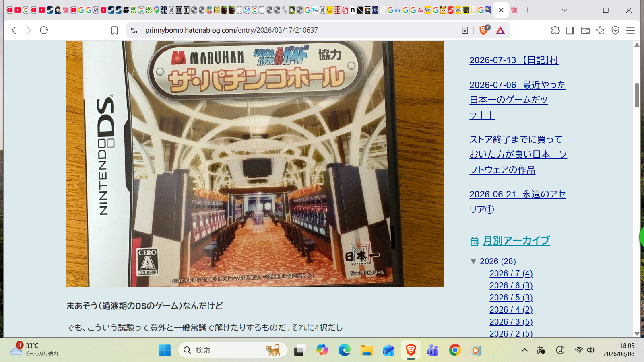Screen dimensions: 644x362
Task: Open Microsoft Teams from the taskbar
Action: point(433,350)
